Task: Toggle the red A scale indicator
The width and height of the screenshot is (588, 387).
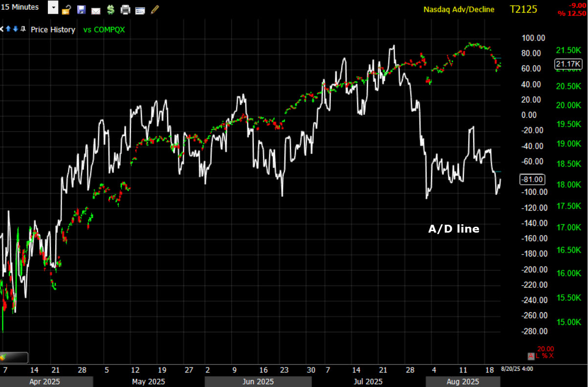Action: click(531, 356)
